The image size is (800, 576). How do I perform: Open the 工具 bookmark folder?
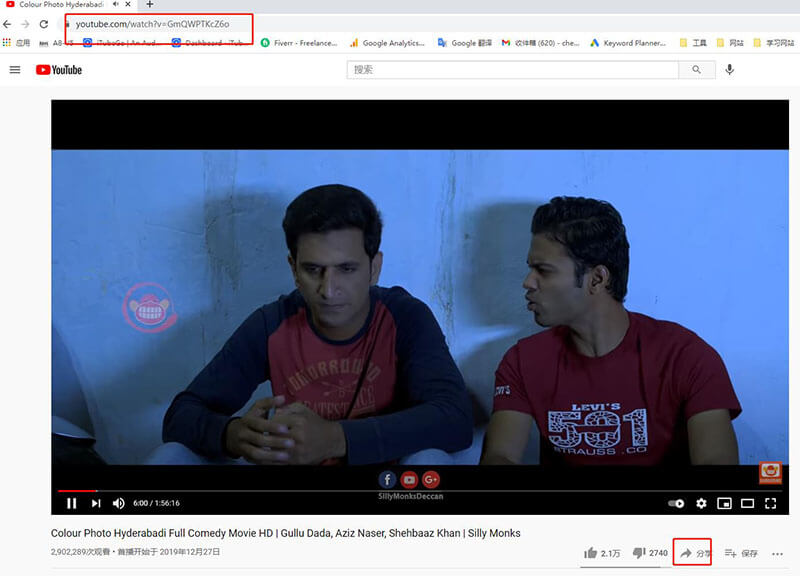693,43
